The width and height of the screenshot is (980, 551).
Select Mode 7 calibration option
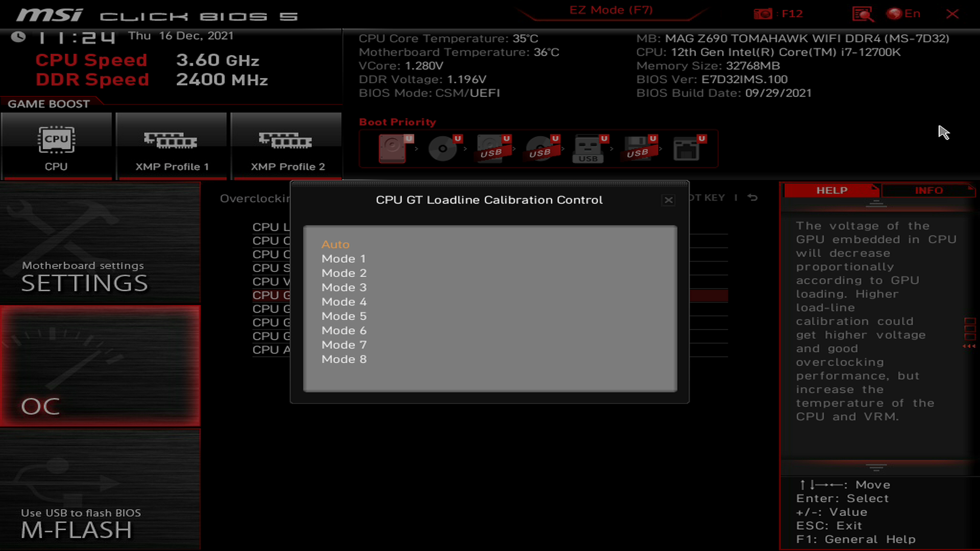point(344,344)
